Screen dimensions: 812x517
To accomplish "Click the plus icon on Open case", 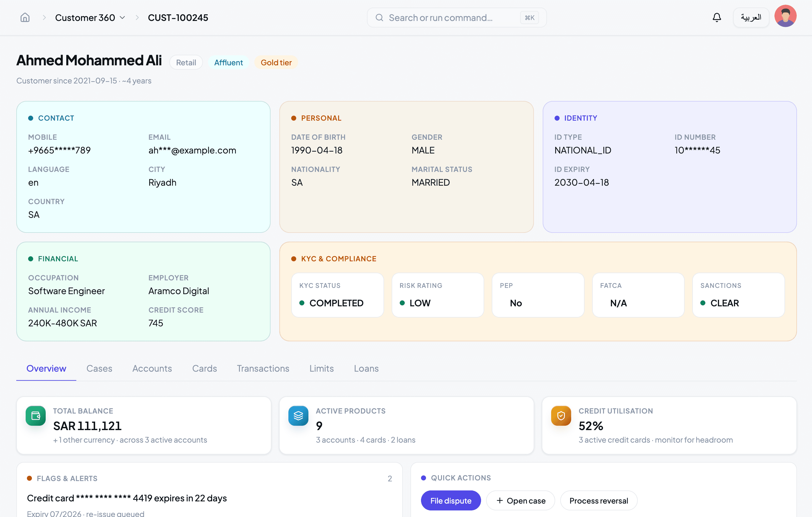I will [x=500, y=500].
